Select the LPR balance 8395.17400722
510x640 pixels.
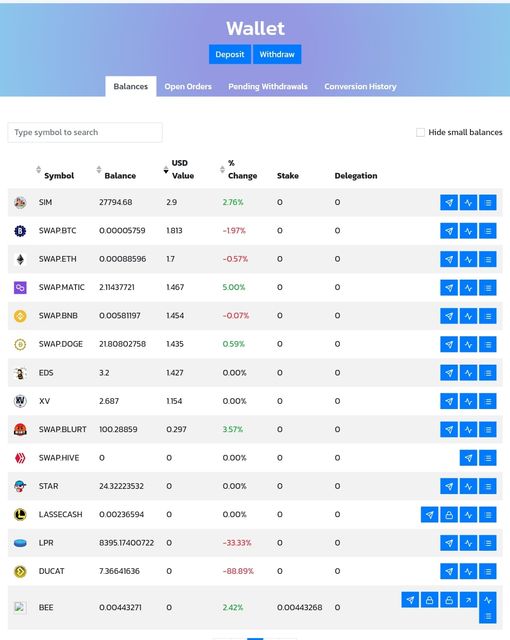[x=126, y=543]
